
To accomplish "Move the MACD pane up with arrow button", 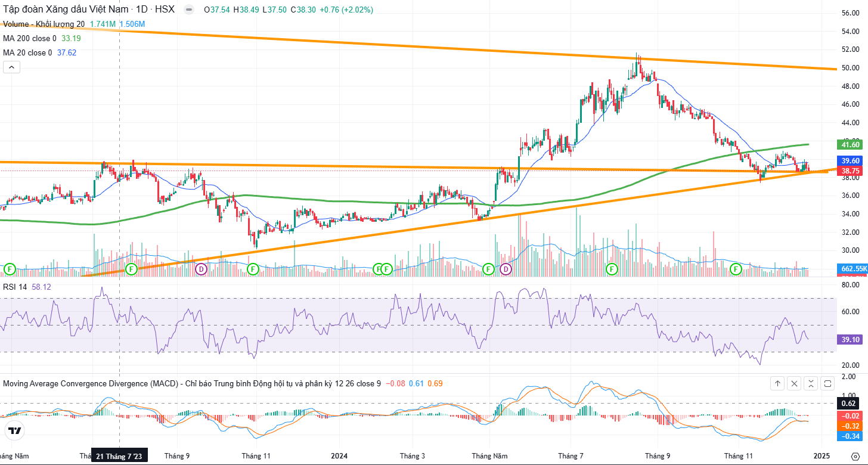I will click(x=777, y=383).
